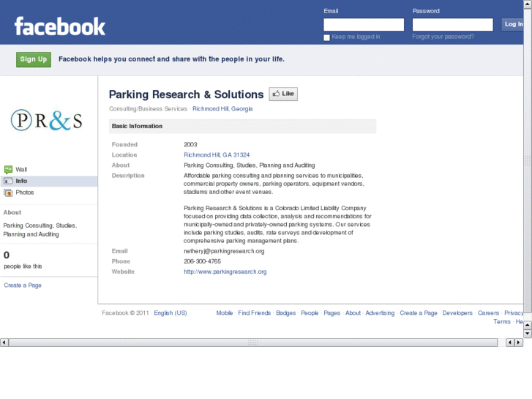Viewport: 532px width, 399px height.
Task: Open the People footer link
Action: pyautogui.click(x=310, y=313)
